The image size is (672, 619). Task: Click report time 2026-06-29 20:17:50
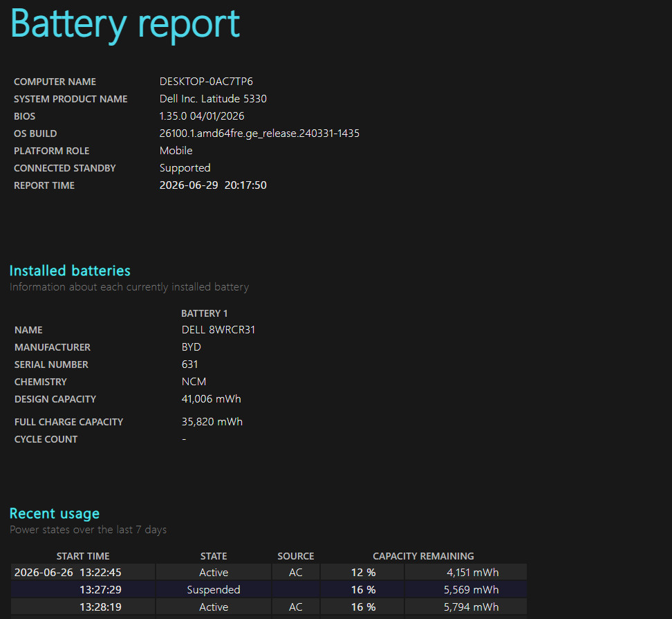pos(213,185)
